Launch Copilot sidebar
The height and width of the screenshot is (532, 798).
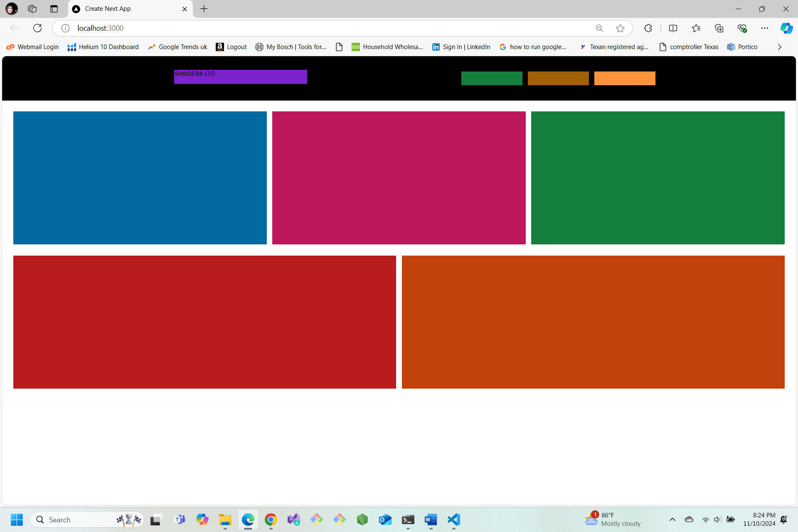coord(786,28)
